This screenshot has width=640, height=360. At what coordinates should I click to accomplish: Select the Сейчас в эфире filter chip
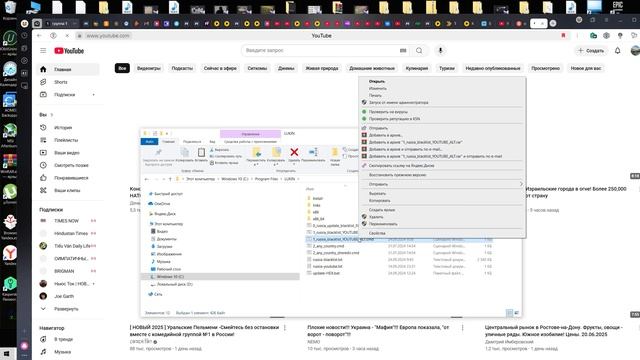pos(220,68)
